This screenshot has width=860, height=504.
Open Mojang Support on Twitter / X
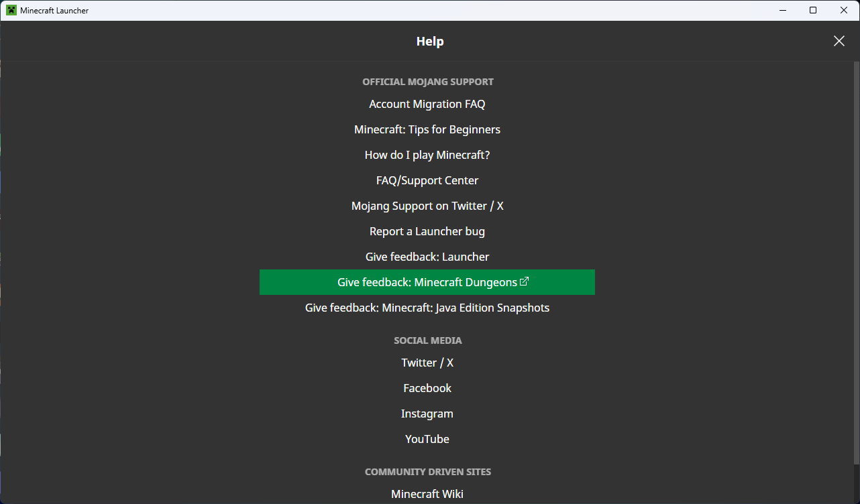427,206
